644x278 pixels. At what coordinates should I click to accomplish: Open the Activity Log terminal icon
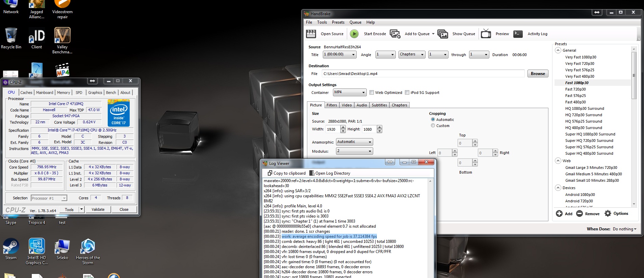pyautogui.click(x=518, y=34)
